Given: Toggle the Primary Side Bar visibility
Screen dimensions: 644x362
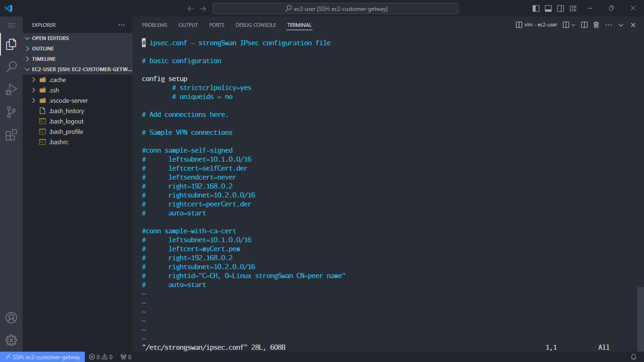Looking at the screenshot, I should click(536, 8).
